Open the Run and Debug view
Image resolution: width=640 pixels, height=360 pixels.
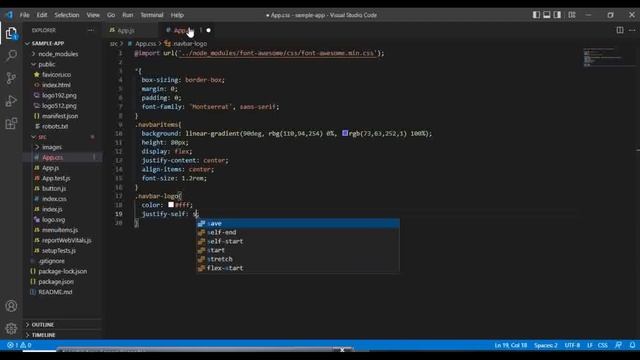(11, 101)
